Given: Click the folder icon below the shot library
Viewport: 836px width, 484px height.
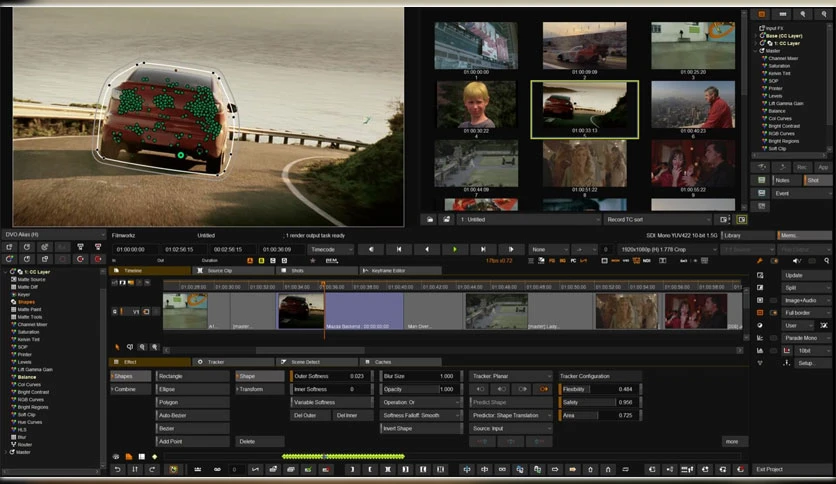Looking at the screenshot, I should tap(430, 219).
